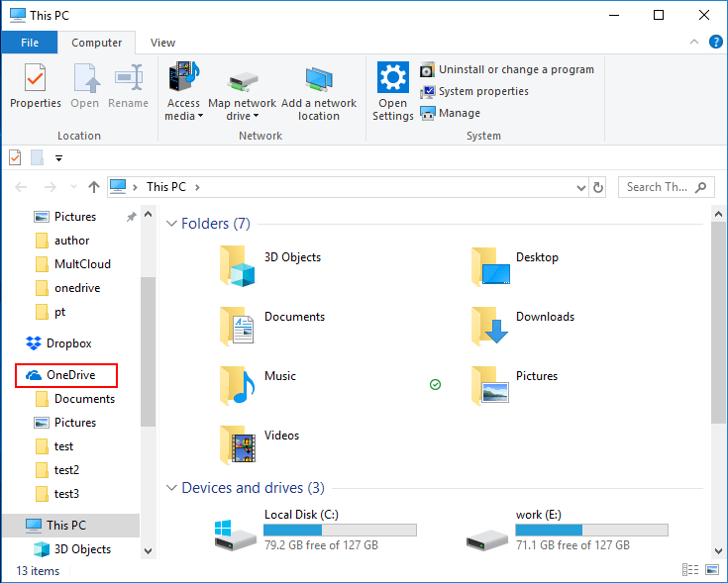Image resolution: width=728 pixels, height=583 pixels.
Task: Switch to the Computer ribbon tab
Action: (x=97, y=43)
